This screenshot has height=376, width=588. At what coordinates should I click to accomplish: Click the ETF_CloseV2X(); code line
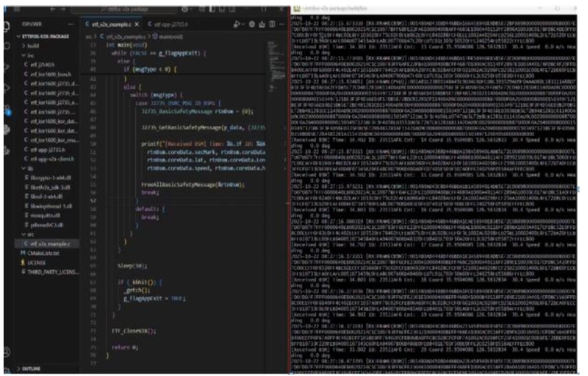134,331
